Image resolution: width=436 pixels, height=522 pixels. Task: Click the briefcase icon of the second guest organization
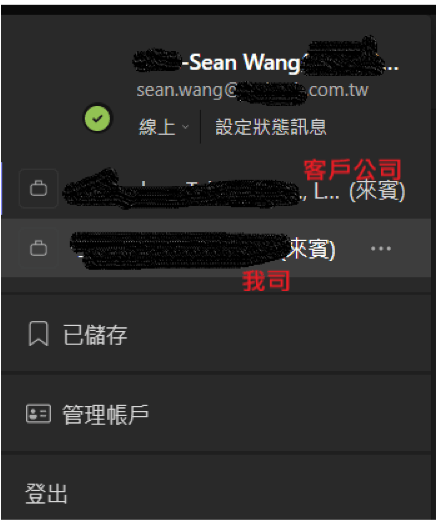coord(39,249)
